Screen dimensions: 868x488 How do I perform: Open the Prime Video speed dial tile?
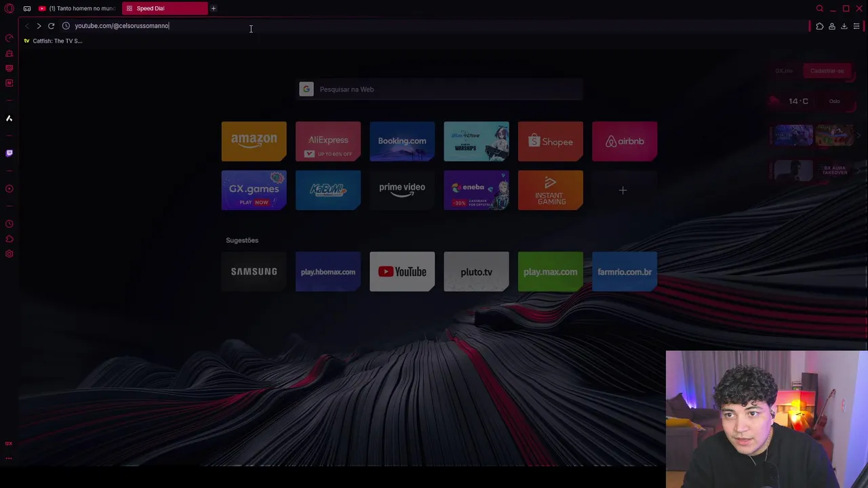click(402, 190)
